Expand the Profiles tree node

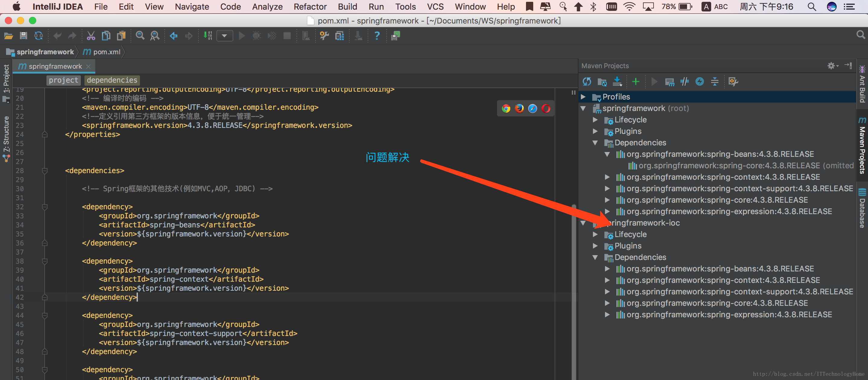coord(583,97)
